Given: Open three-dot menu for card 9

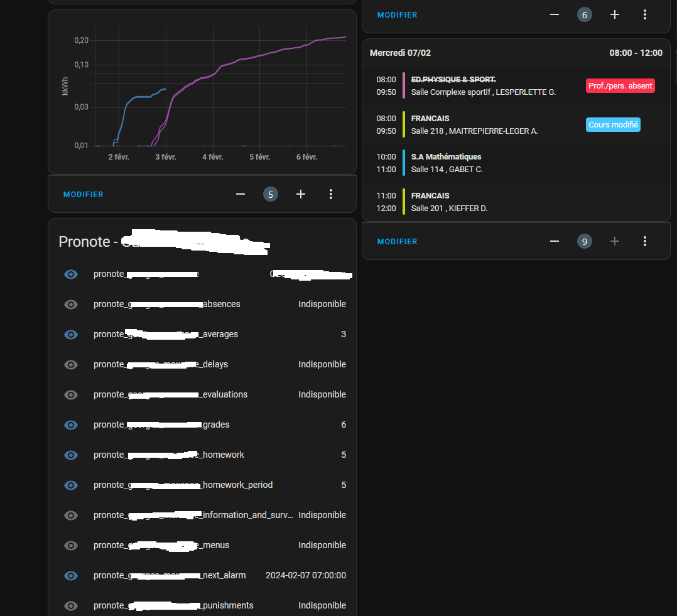Looking at the screenshot, I should tap(645, 241).
